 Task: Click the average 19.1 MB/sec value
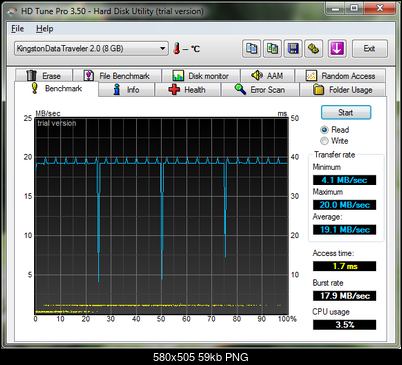[x=344, y=230]
